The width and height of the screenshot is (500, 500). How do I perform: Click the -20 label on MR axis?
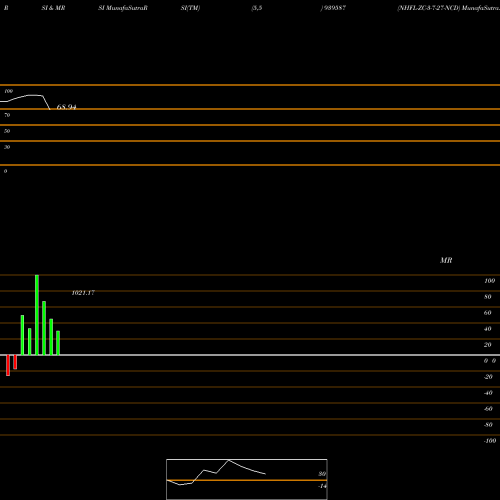pyautogui.click(x=488, y=377)
